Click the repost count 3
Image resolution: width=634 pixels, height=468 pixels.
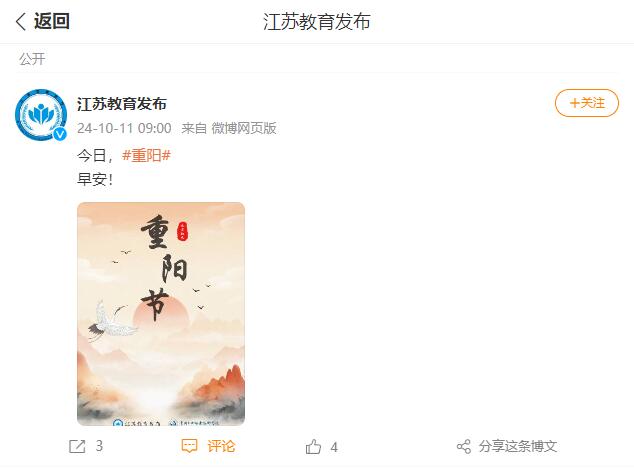99,446
